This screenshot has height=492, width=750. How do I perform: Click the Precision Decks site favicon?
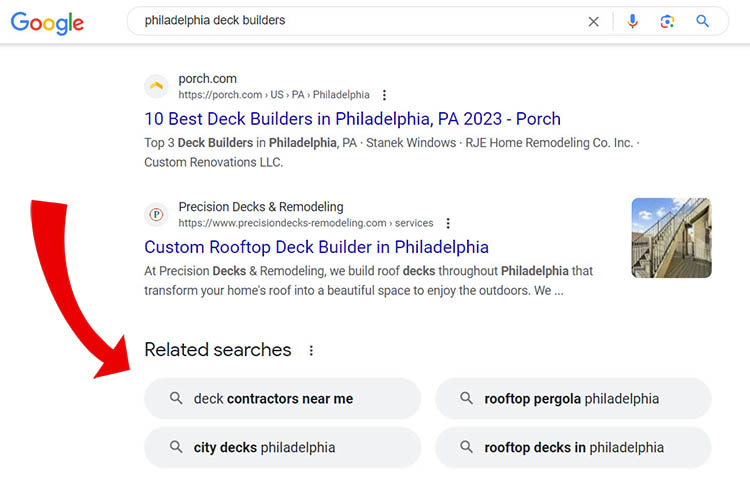click(156, 214)
